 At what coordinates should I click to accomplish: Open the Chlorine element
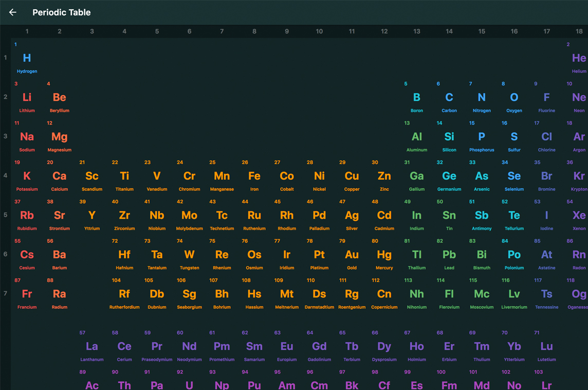pos(547,137)
